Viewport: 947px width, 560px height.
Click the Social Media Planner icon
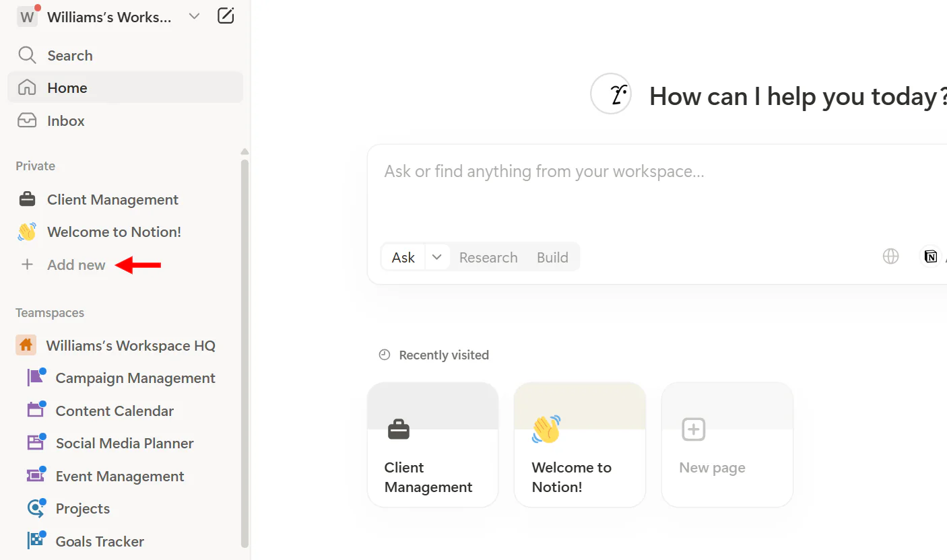tap(36, 442)
